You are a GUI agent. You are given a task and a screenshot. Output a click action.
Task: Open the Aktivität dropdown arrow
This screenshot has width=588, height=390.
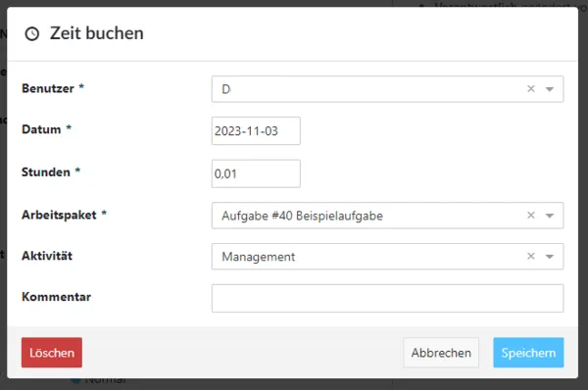[550, 257]
